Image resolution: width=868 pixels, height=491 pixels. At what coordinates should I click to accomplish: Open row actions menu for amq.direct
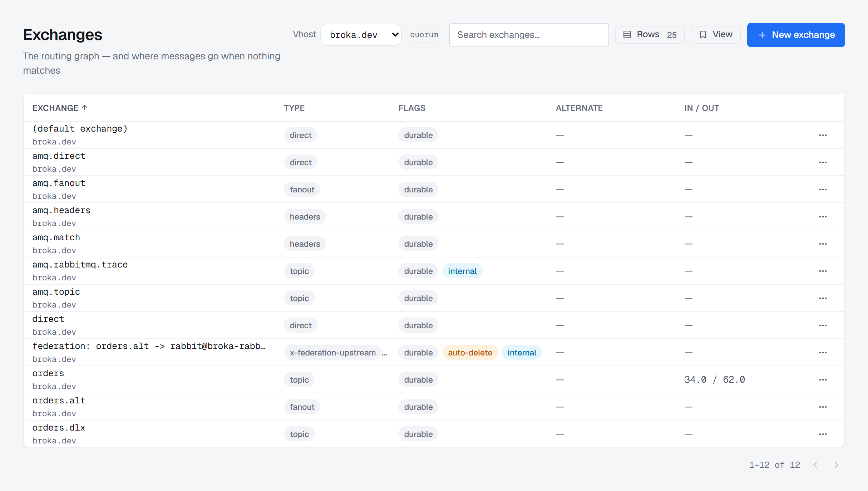coord(823,162)
